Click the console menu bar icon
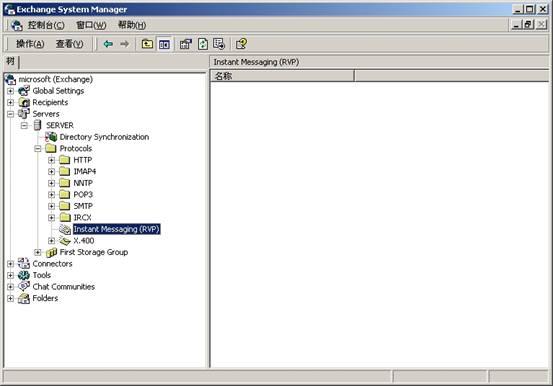This screenshot has height=386, width=553. 17,25
